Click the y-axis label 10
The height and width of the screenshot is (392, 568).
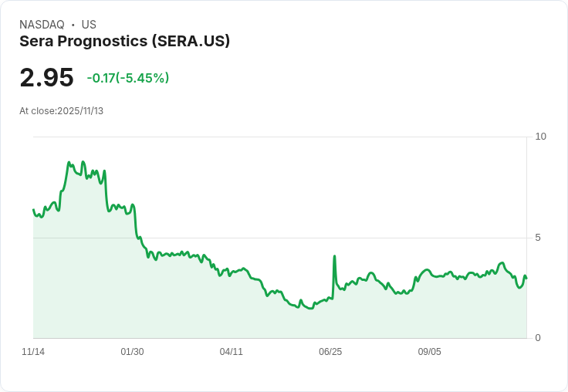(x=540, y=137)
